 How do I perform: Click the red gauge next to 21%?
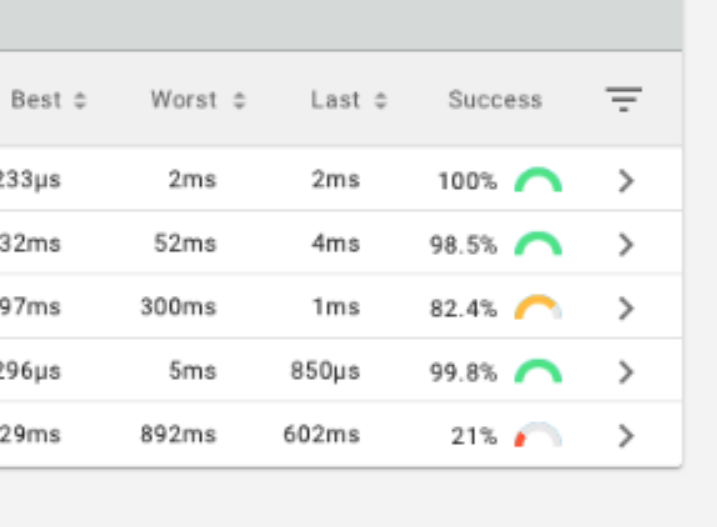point(538,435)
